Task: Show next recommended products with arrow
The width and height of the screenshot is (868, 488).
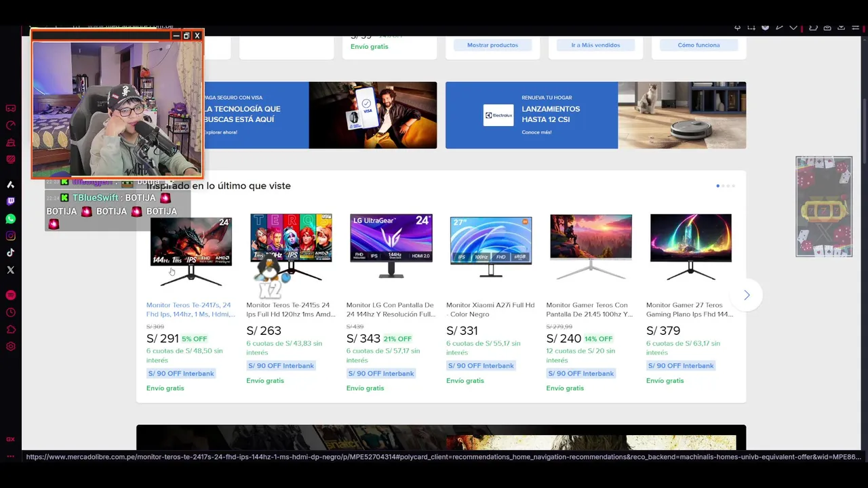Action: coord(747,295)
